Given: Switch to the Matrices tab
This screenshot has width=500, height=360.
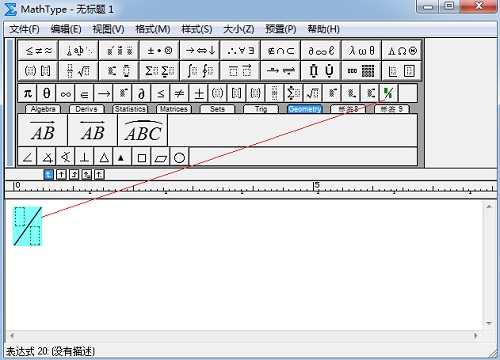Looking at the screenshot, I should pyautogui.click(x=174, y=109).
